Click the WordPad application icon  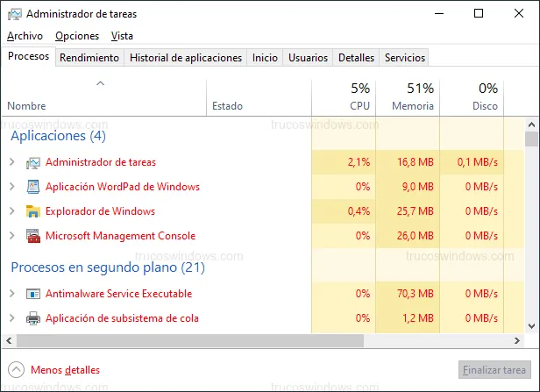[x=33, y=187]
